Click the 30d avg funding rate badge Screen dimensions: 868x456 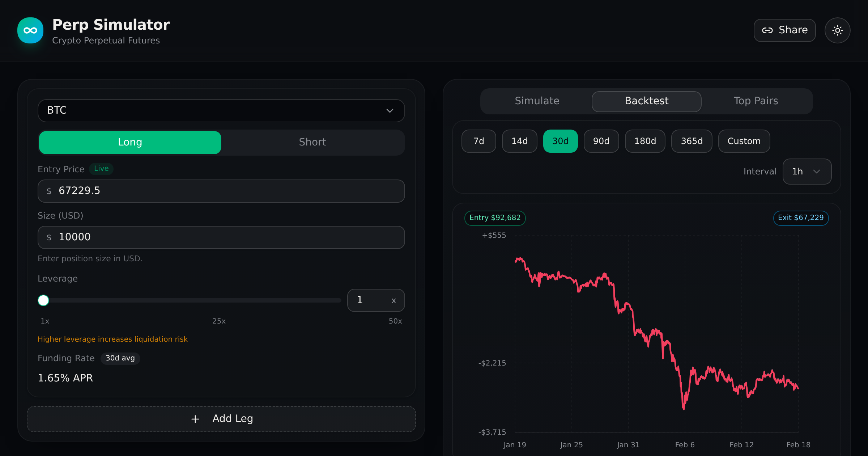[120, 358]
